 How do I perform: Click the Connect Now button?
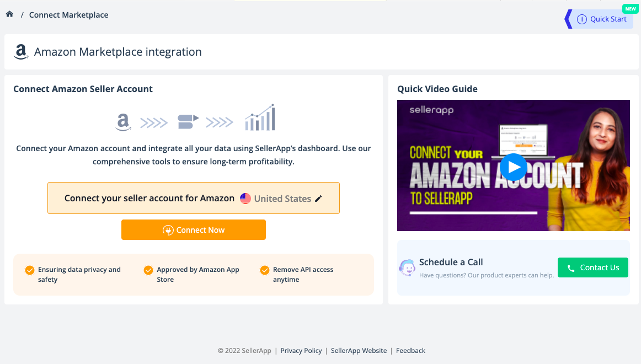[194, 229]
